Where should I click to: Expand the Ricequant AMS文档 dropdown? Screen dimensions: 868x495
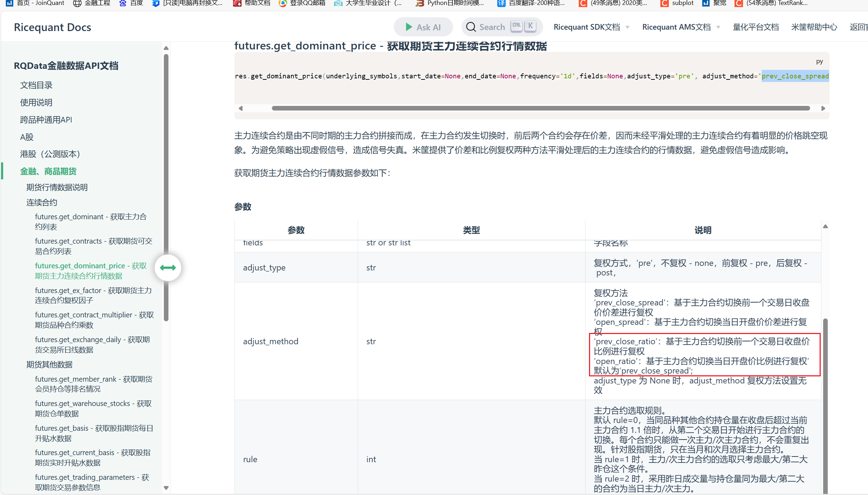pyautogui.click(x=681, y=27)
